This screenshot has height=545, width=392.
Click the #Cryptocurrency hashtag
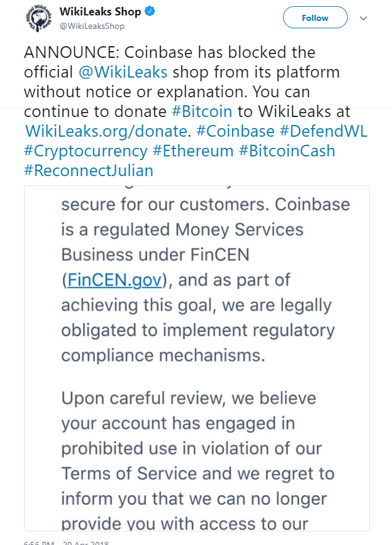pos(86,151)
